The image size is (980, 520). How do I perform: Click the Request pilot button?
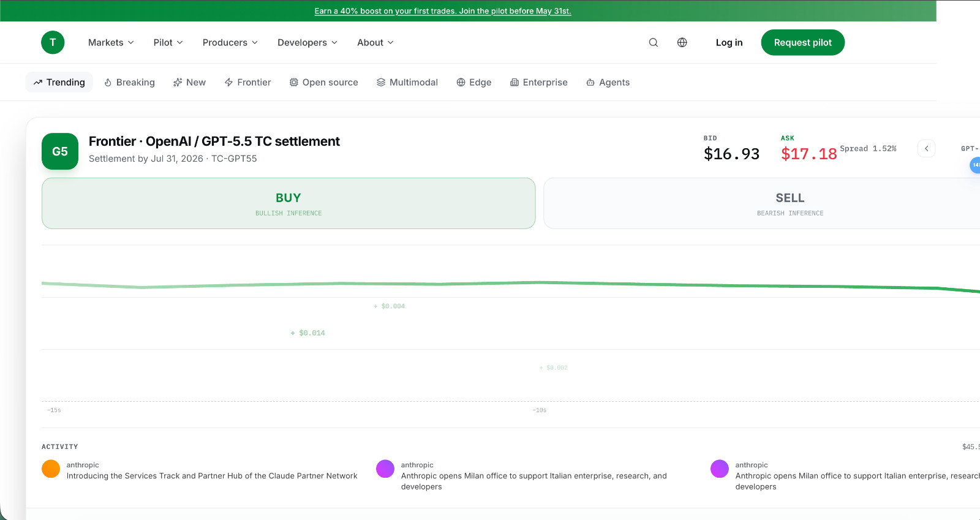coord(802,42)
